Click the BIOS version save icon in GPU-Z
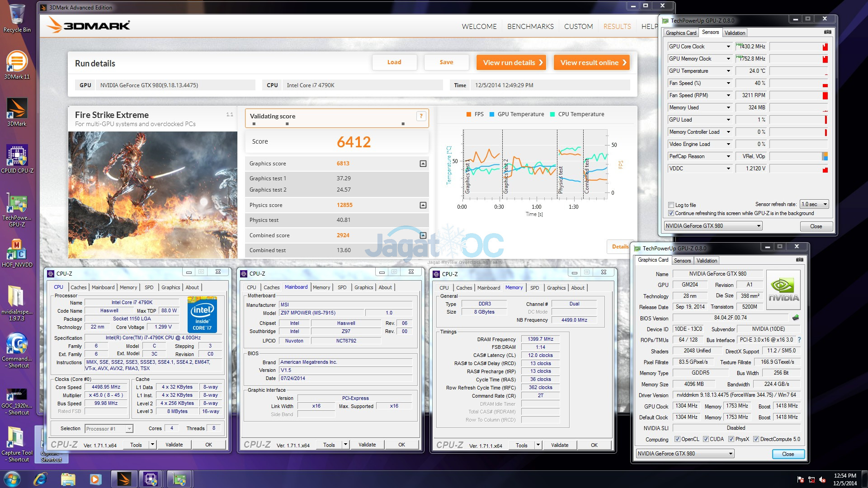Viewport: 868px width, 488px height. [796, 318]
